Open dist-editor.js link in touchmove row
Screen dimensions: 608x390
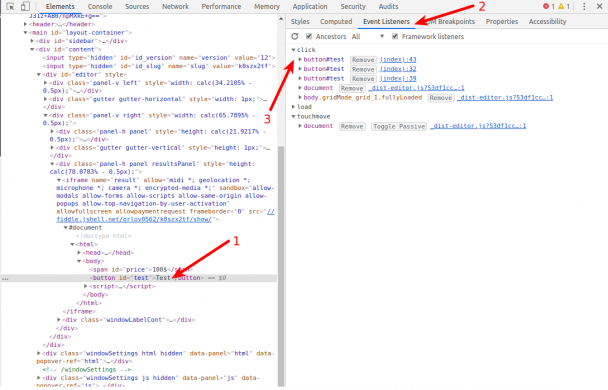478,126
